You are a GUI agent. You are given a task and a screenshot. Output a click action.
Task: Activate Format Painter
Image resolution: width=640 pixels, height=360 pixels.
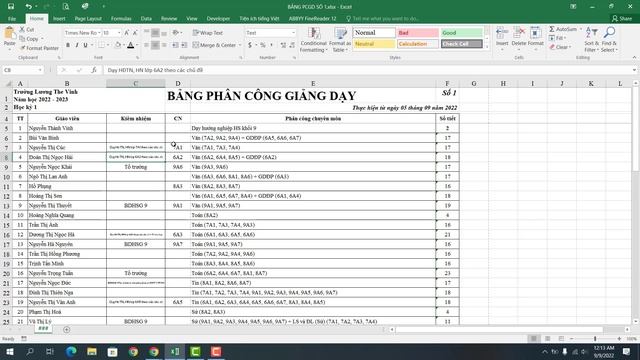[x=40, y=48]
